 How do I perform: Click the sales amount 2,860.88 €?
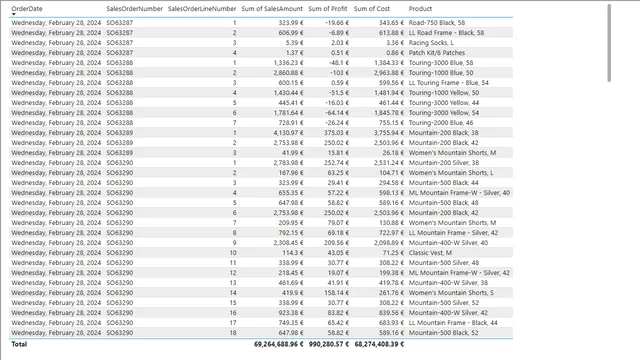pos(289,73)
